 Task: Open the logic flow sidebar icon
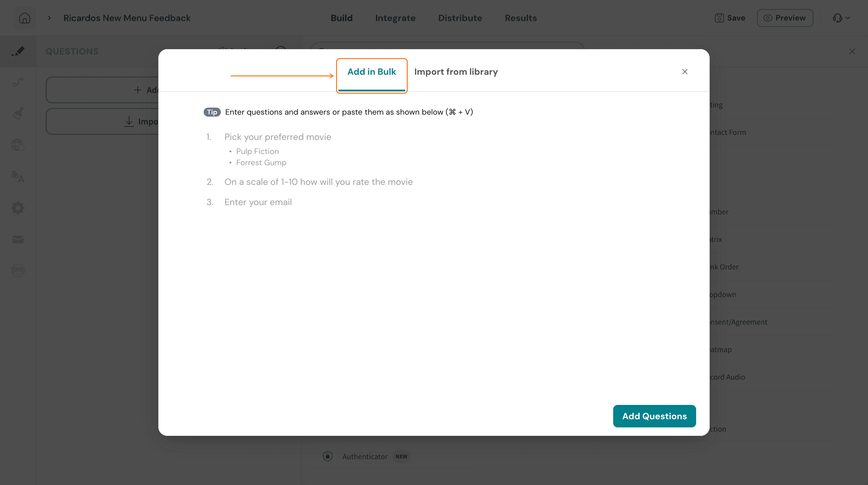point(18,82)
